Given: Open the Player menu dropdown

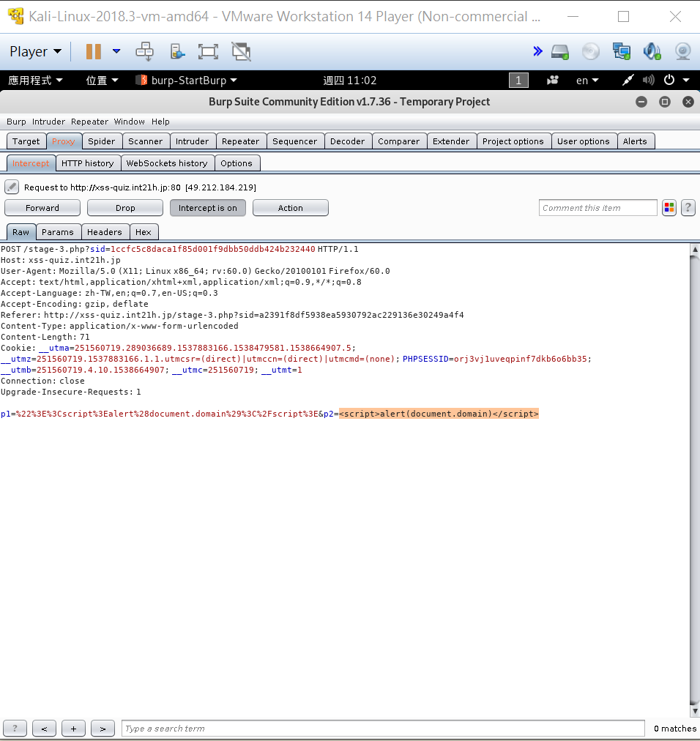Looking at the screenshot, I should (35, 51).
